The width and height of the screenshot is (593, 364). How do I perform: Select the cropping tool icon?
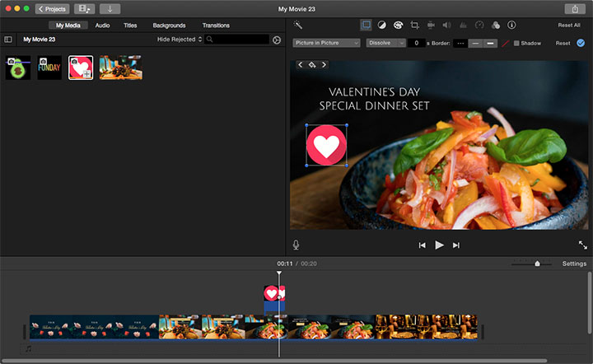pos(414,26)
